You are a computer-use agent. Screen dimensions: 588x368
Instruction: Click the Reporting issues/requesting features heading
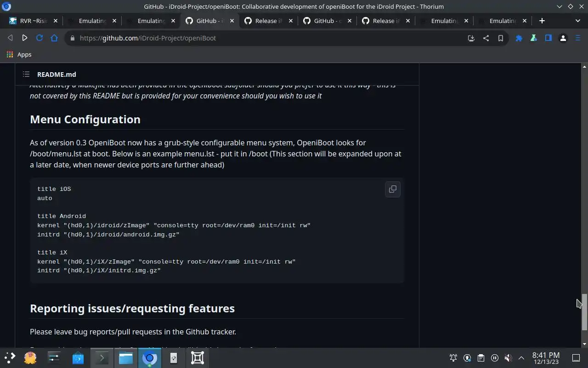132,308
